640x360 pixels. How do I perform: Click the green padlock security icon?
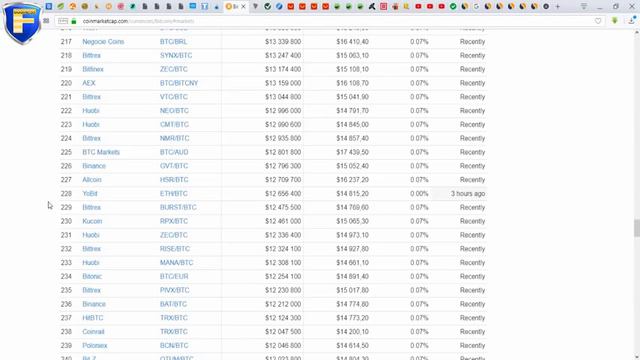[74, 21]
